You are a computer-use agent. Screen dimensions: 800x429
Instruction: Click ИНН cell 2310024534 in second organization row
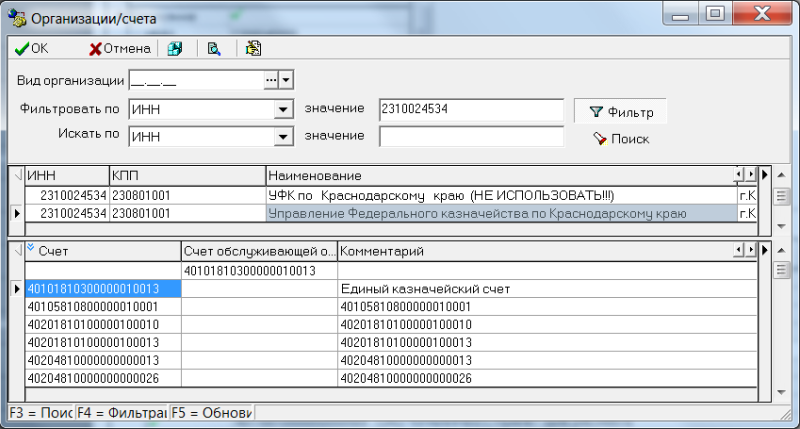coord(67,213)
